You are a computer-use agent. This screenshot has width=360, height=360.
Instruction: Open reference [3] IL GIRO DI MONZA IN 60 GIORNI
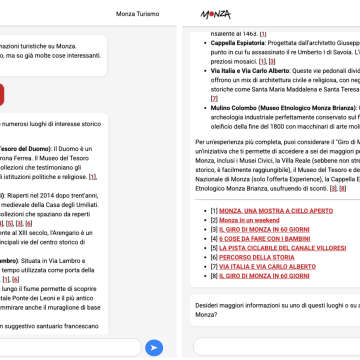click(264, 230)
